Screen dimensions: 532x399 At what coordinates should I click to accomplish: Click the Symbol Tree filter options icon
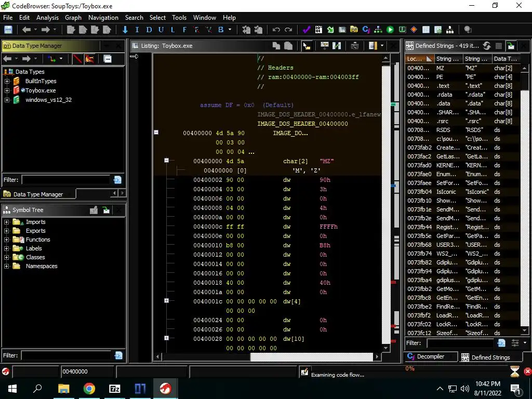[x=118, y=355]
